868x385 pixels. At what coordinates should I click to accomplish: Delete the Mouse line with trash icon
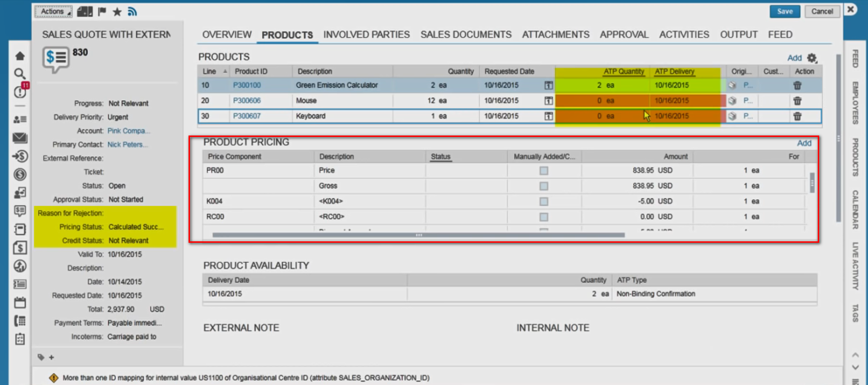coord(797,101)
